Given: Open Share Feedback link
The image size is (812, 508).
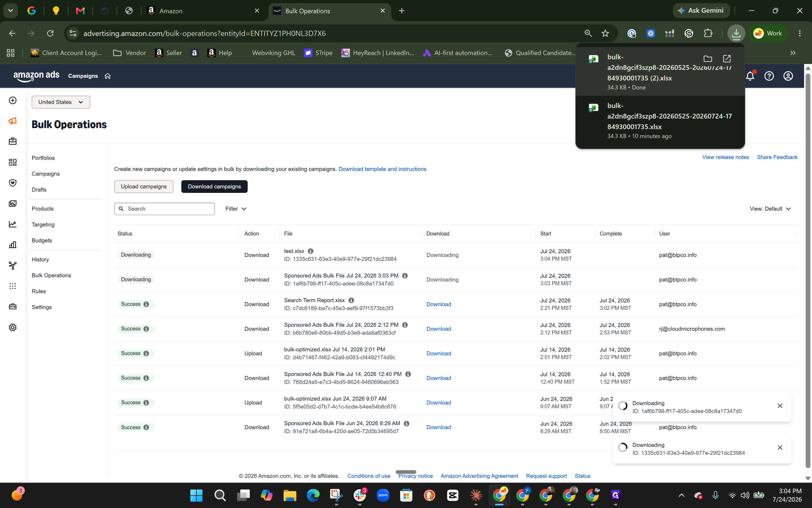Looking at the screenshot, I should click(x=777, y=157).
